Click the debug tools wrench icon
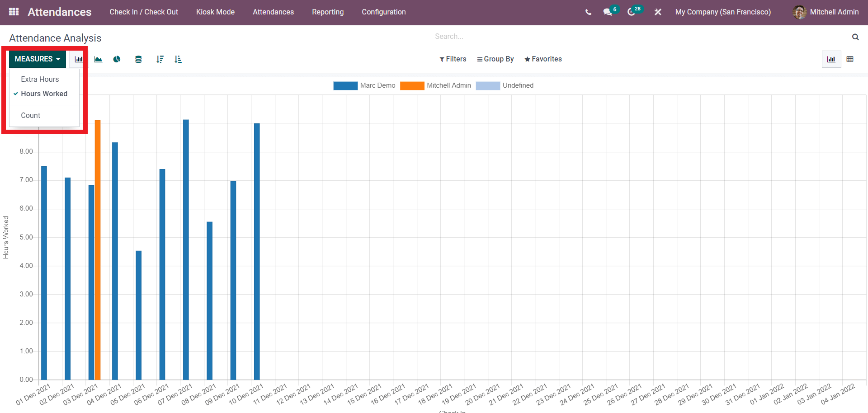 [x=658, y=12]
